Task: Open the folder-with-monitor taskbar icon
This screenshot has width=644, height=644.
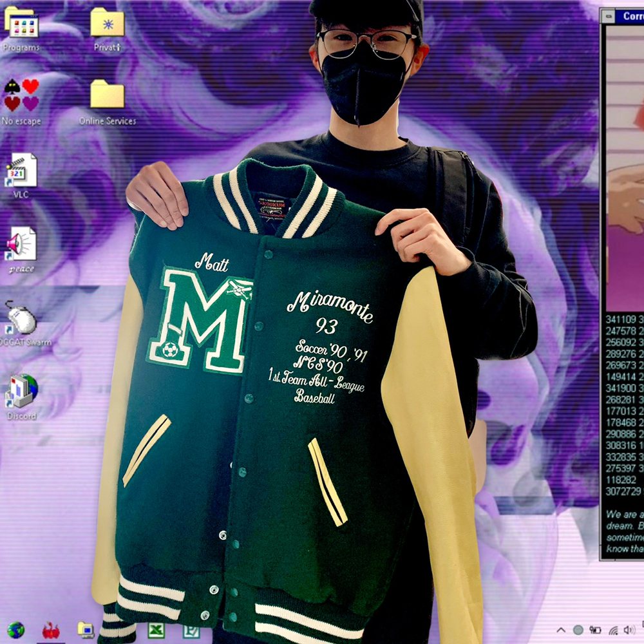Action: pos(86,630)
